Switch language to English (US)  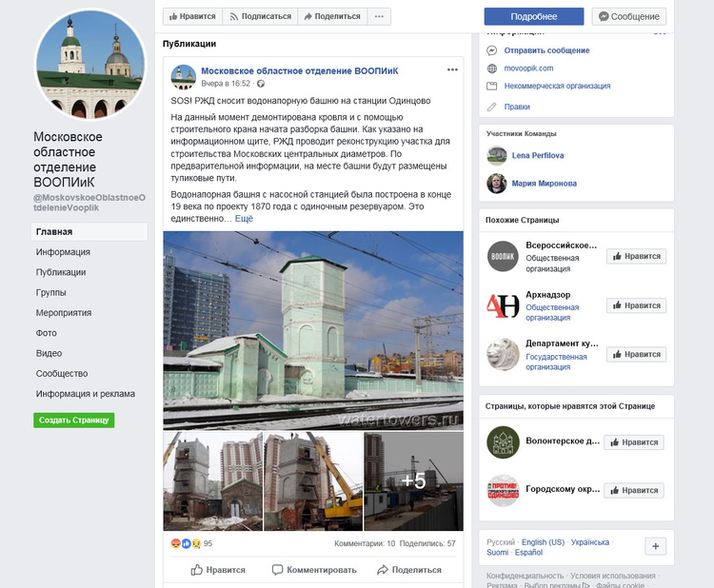pos(543,542)
